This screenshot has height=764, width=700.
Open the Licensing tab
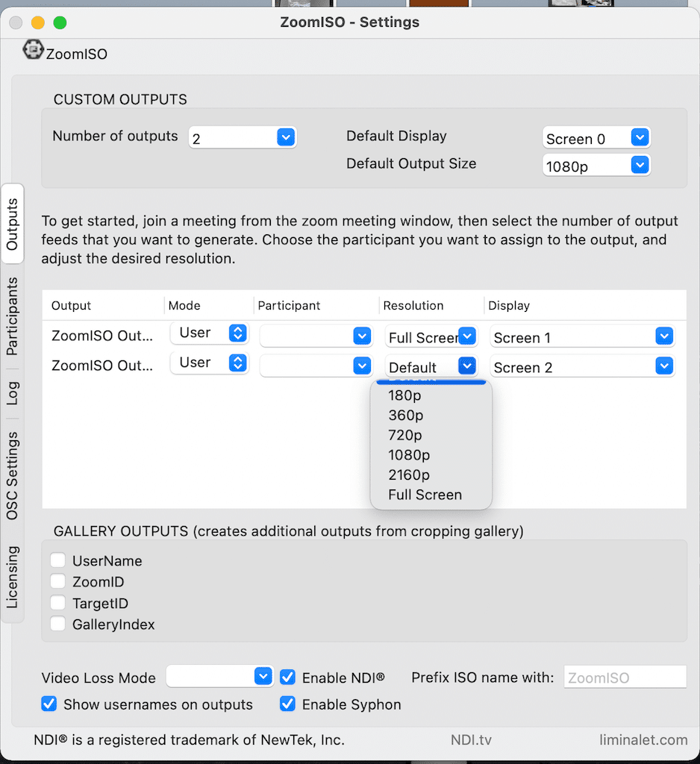coord(12,577)
